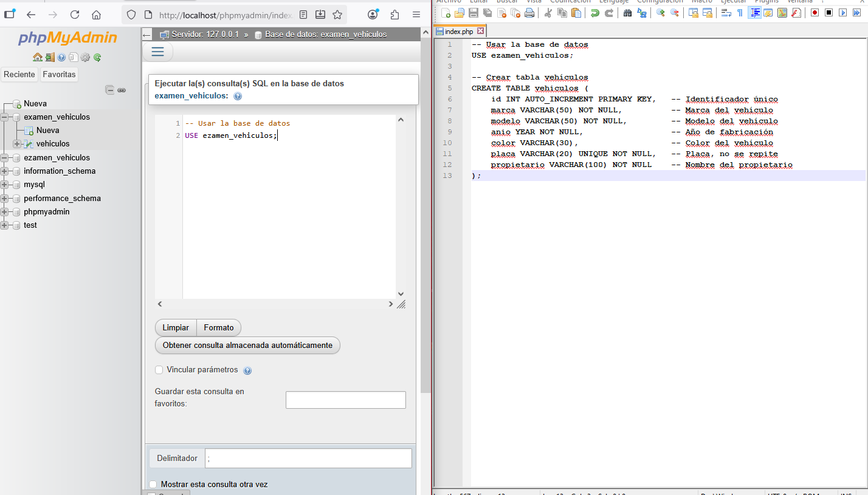Expand the mysql database tree node
Image resolution: width=868 pixels, height=495 pixels.
(x=5, y=185)
